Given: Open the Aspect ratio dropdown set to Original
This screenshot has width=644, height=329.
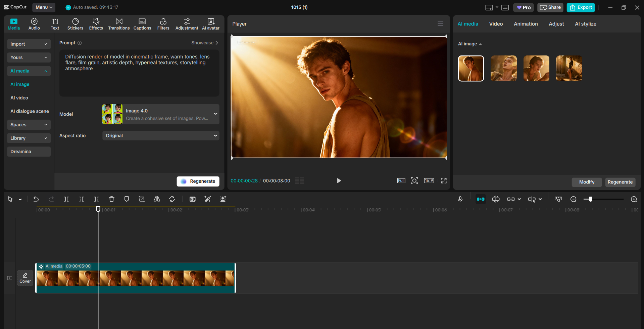Looking at the screenshot, I should point(161,135).
